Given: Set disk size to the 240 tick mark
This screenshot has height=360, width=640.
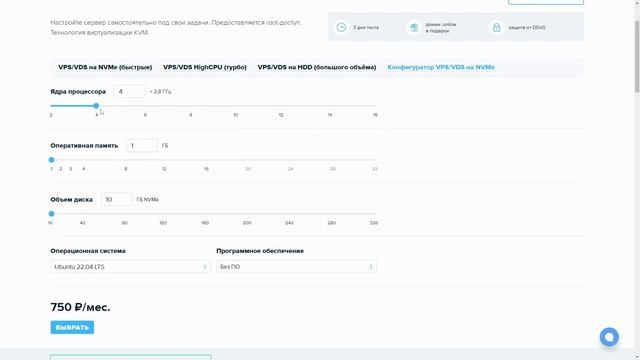Looking at the screenshot, I should tap(289, 223).
